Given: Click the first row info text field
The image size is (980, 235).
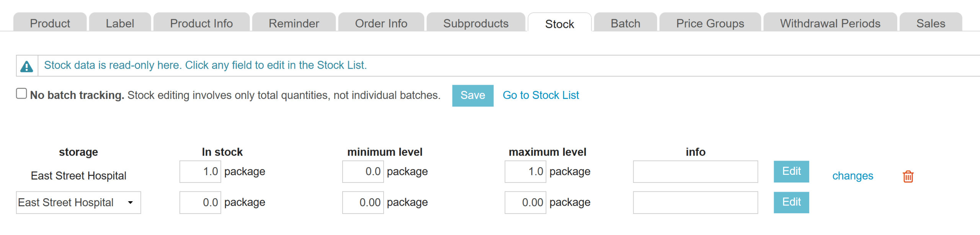Looking at the screenshot, I should [695, 171].
